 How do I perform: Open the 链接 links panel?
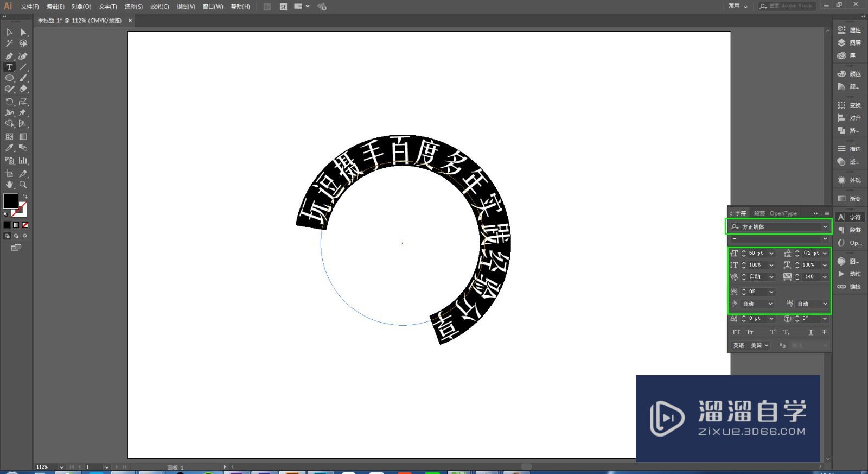[849, 287]
